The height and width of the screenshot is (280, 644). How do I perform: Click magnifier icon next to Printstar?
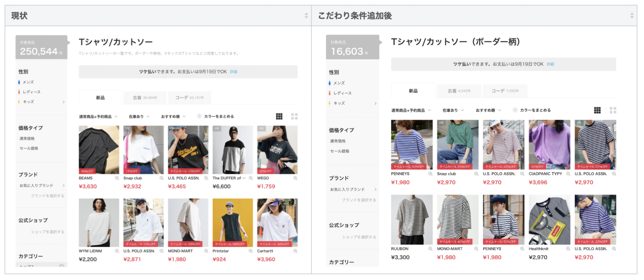click(251, 251)
